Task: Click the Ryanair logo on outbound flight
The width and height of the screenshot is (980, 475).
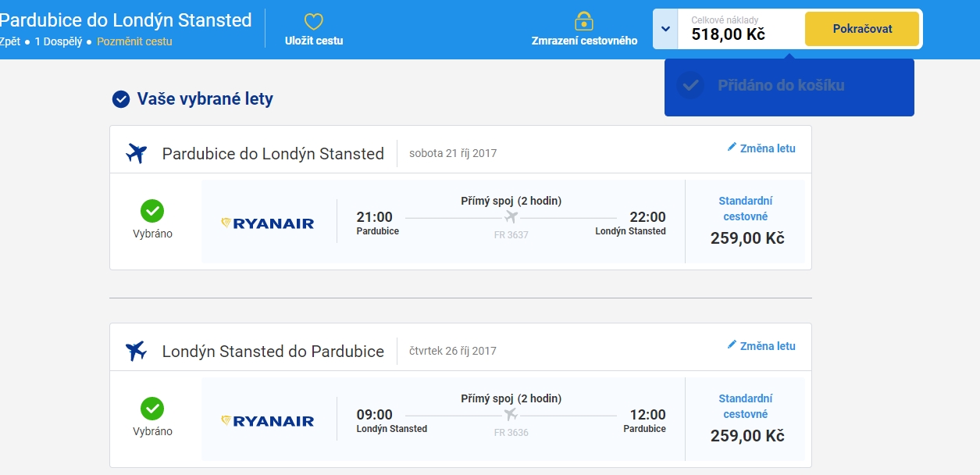Action: 268,223
